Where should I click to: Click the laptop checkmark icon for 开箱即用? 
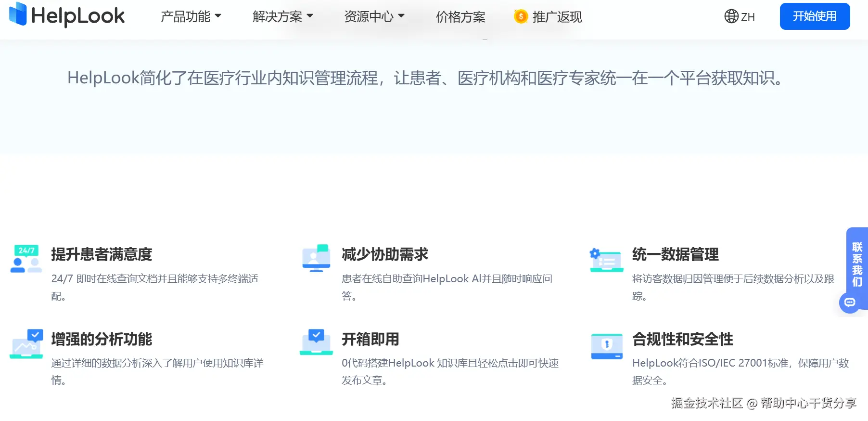pyautogui.click(x=316, y=342)
